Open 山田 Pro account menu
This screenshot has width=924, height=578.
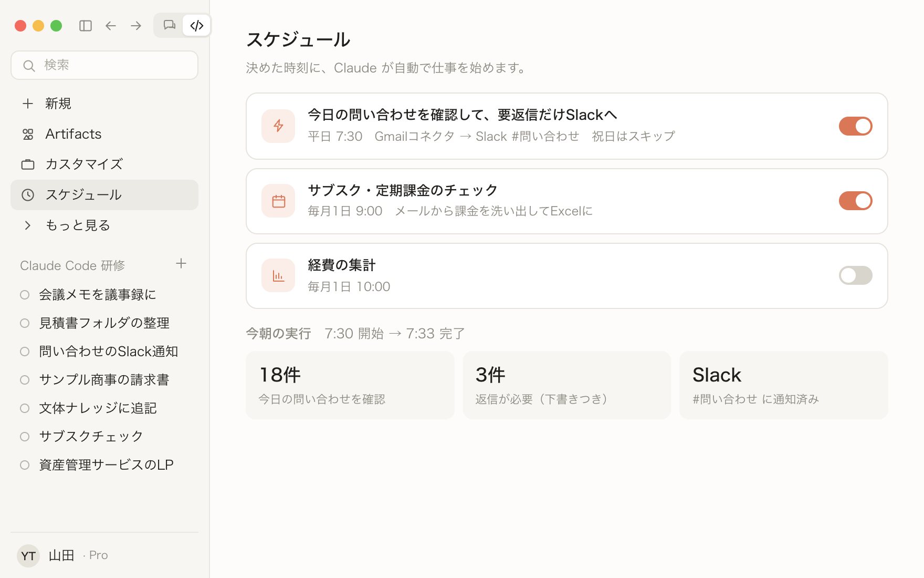tap(104, 555)
